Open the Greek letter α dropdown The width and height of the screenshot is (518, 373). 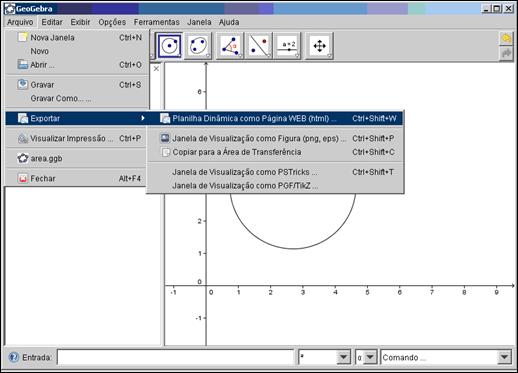[x=370, y=357]
